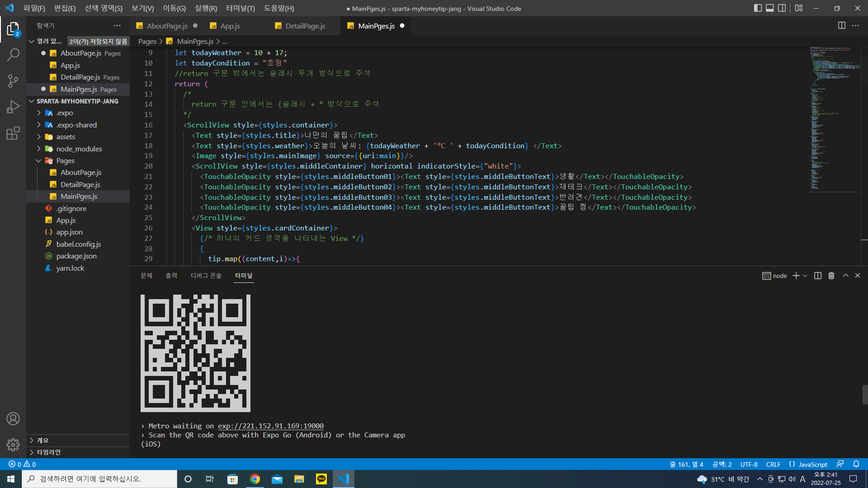Open the Source Control view icon
Image resolution: width=868 pixels, height=488 pixels.
[x=13, y=81]
